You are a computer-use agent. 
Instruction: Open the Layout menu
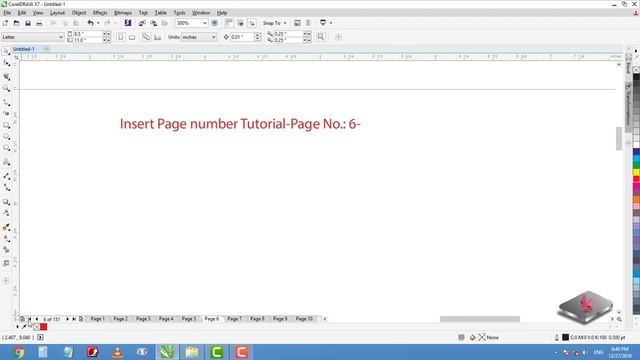pyautogui.click(x=58, y=13)
